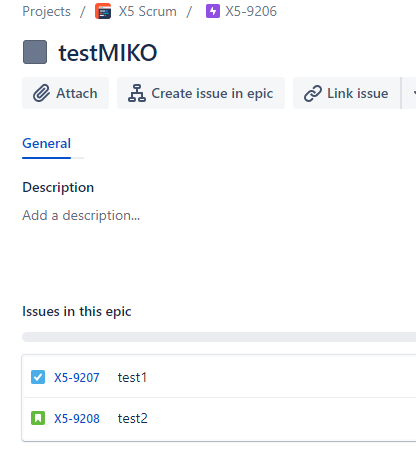Screen dimensions: 416x461
Task: Click the hierarchy icon in Create issue
Action: [x=137, y=93]
